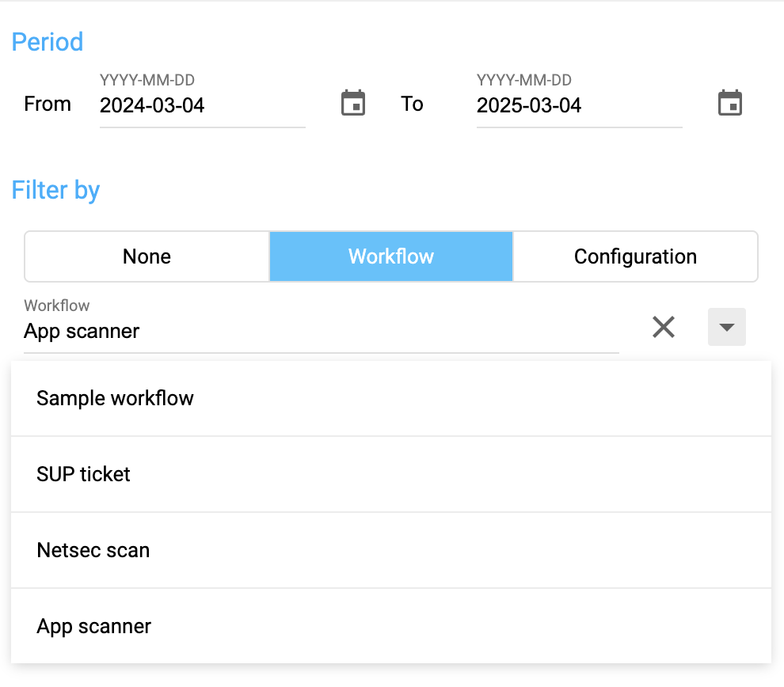Click the Workflow dropdown arrow icon

726,327
